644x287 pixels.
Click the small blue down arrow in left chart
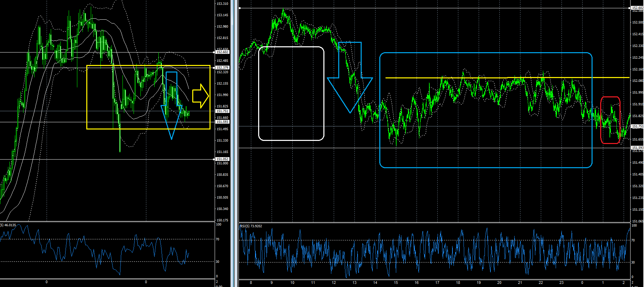pyautogui.click(x=171, y=104)
